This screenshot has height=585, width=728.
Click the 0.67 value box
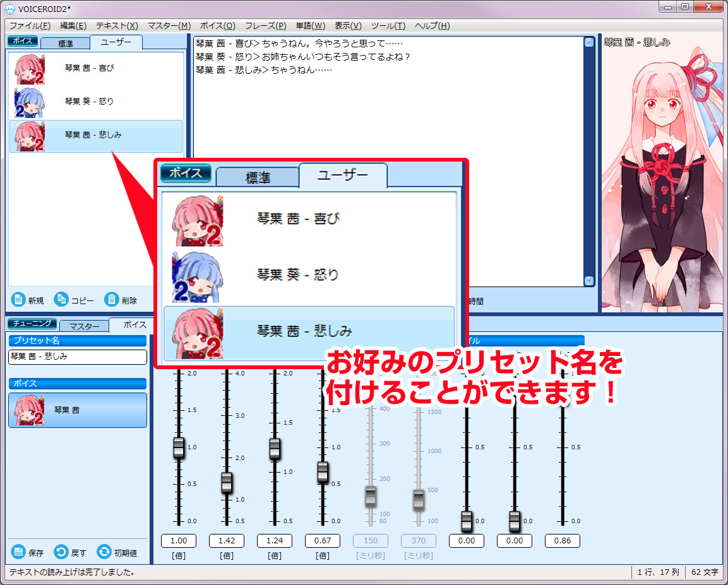(323, 541)
